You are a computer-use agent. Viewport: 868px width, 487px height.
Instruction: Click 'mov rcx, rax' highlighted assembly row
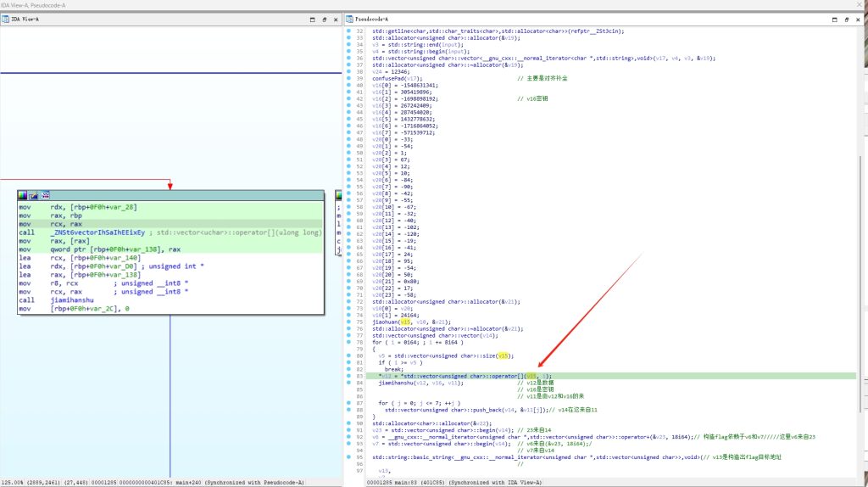pos(170,224)
